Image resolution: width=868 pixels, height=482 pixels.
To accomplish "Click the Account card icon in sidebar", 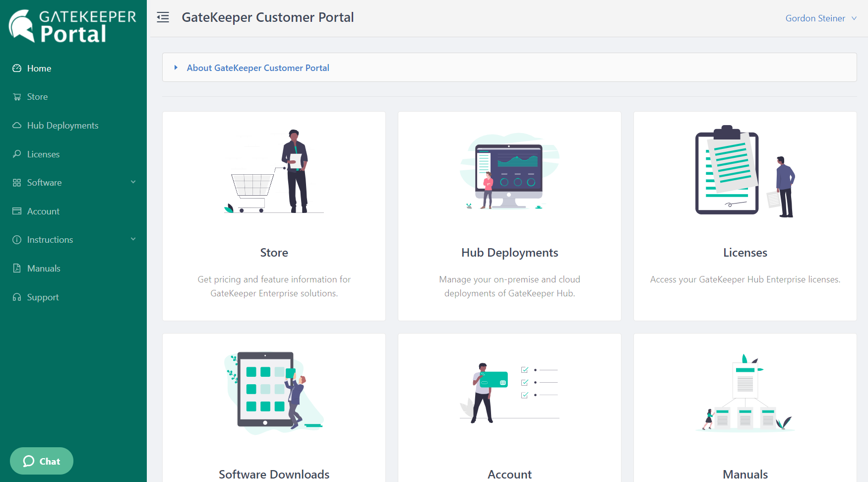I will click(17, 211).
